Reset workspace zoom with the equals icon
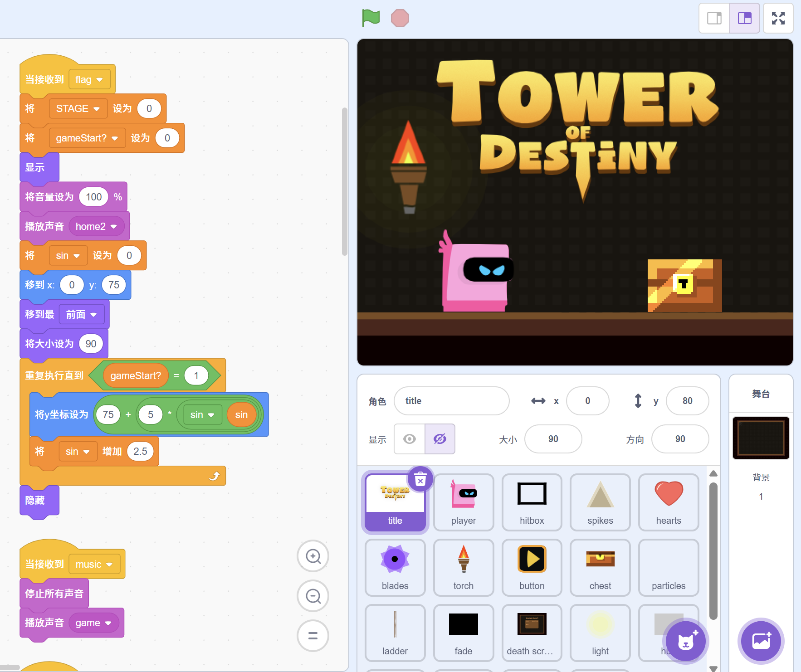 pos(313,636)
